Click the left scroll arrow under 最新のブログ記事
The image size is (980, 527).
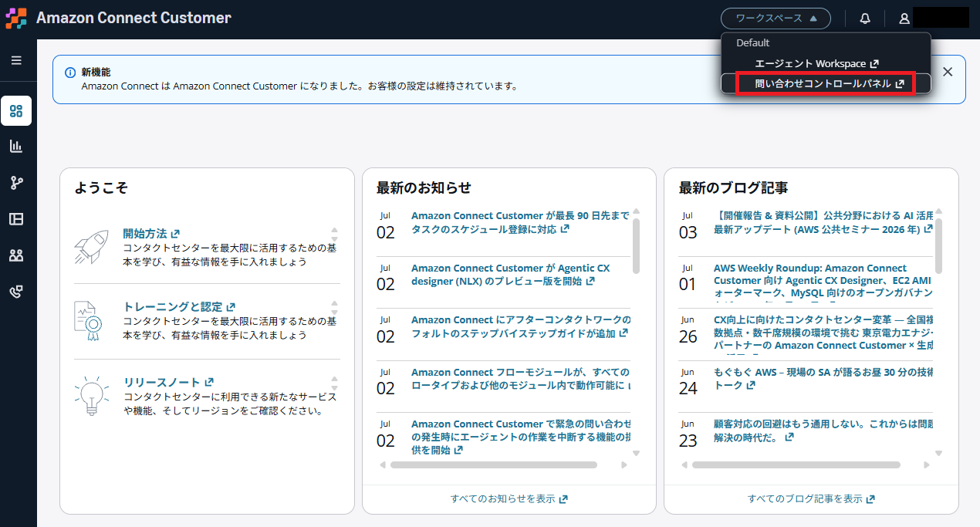click(685, 465)
